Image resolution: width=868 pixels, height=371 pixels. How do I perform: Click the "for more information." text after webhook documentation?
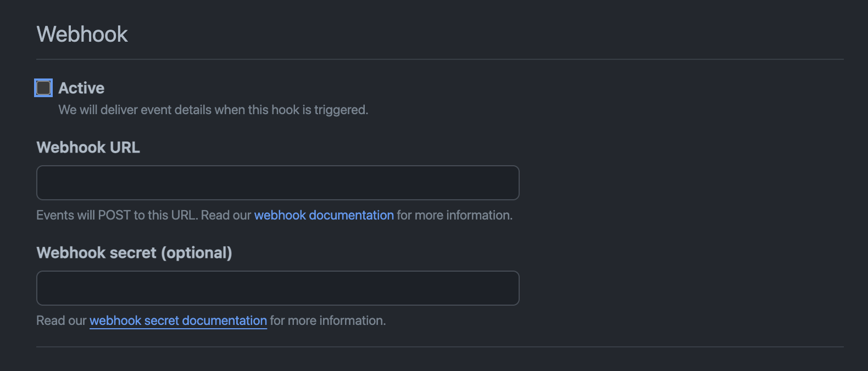[x=455, y=215]
